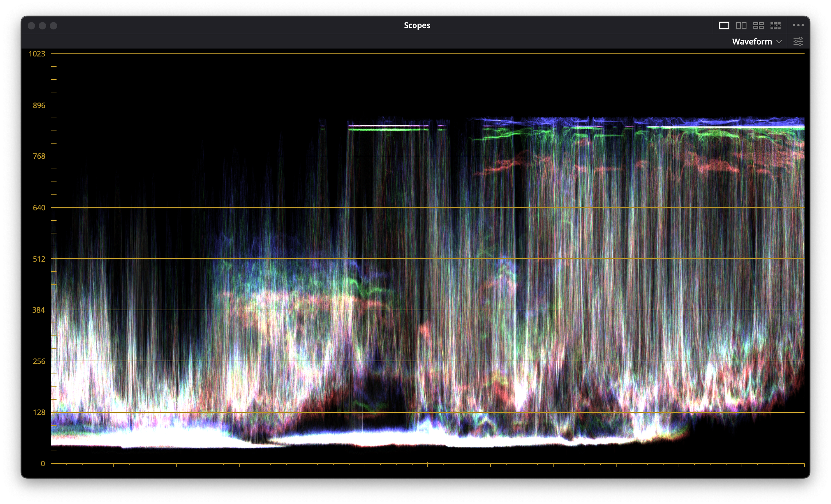
Task: Click the Scopes window title
Action: click(417, 25)
